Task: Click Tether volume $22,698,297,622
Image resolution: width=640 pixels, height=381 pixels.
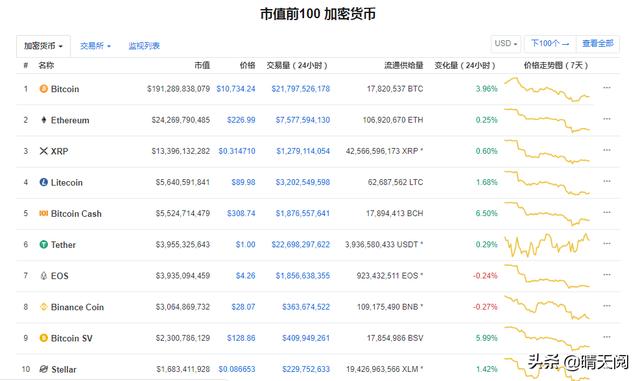Action: point(300,245)
